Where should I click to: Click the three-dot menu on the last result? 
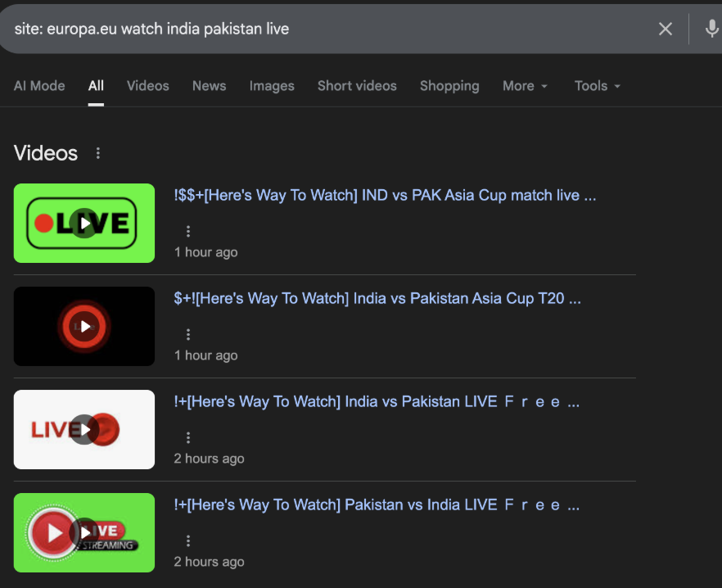coord(188,541)
